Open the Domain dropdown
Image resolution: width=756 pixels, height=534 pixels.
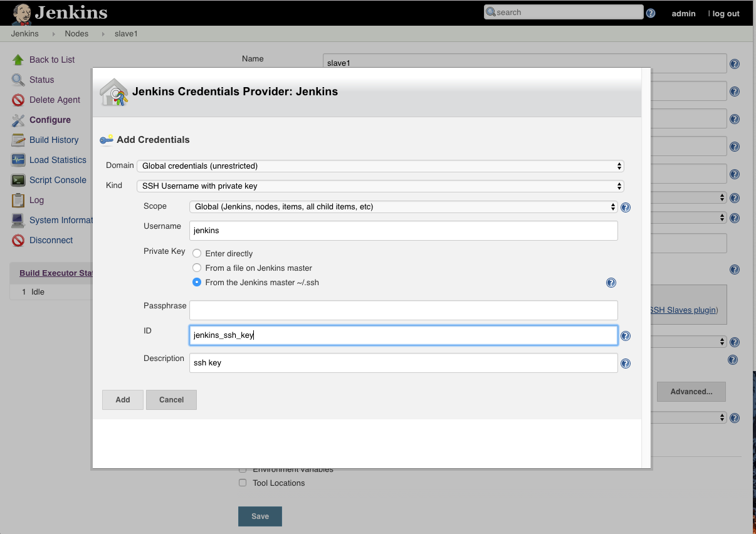point(381,166)
